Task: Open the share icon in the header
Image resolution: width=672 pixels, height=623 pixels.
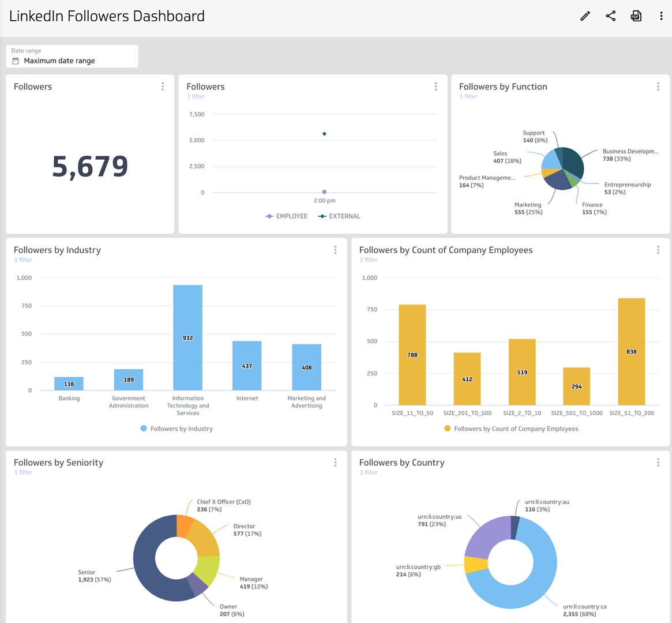Action: click(610, 16)
